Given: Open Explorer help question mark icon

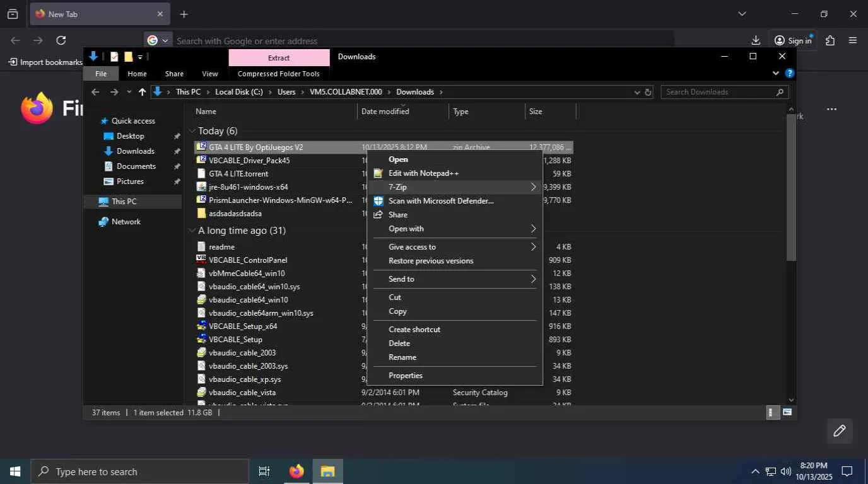Looking at the screenshot, I should [789, 73].
